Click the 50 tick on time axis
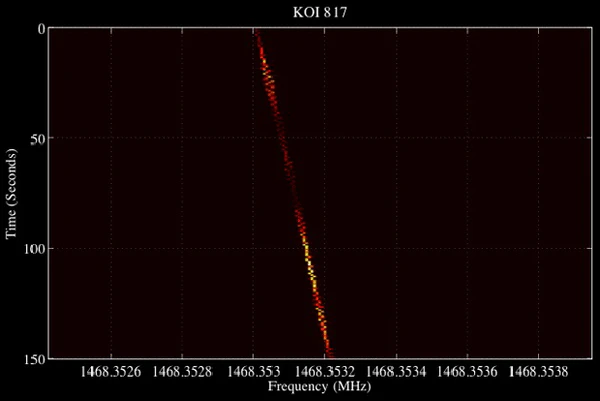The image size is (600, 401). coord(38,138)
